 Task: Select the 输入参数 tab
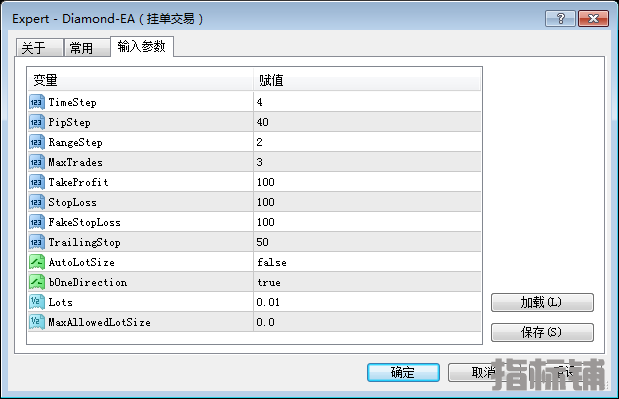(142, 47)
